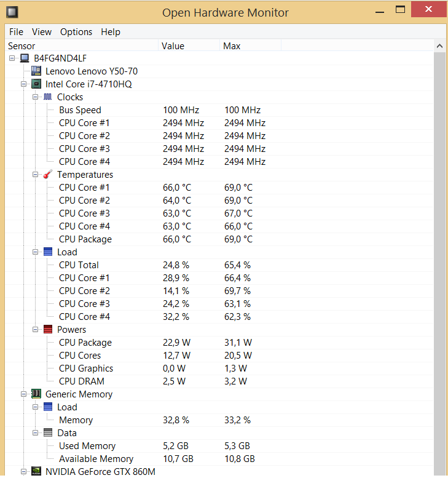Click the 100 MHz Bus Speed value
This screenshot has height=478, width=448.
(181, 110)
